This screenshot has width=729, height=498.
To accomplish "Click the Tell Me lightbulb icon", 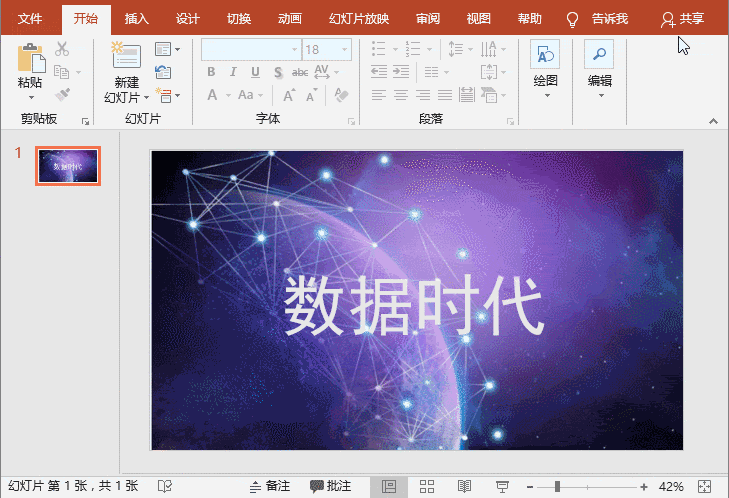I will coord(572,20).
